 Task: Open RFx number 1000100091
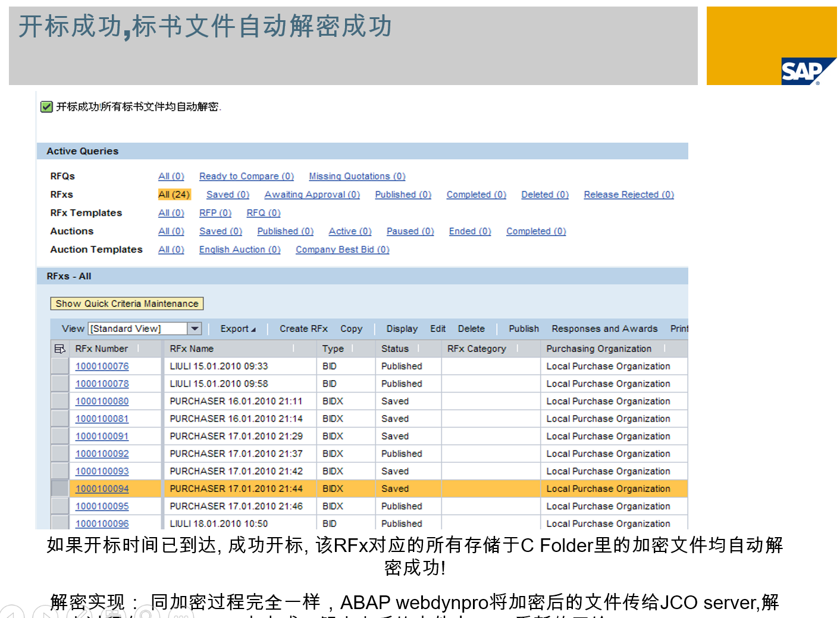click(102, 437)
